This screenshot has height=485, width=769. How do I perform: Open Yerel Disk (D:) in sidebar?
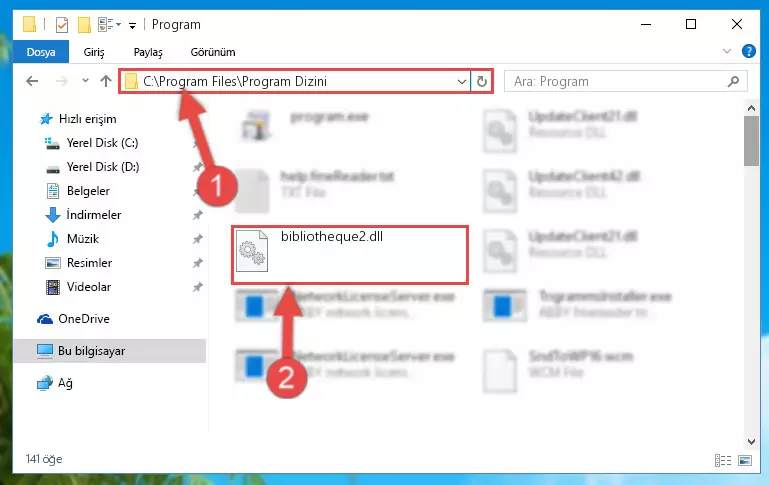tap(92, 167)
